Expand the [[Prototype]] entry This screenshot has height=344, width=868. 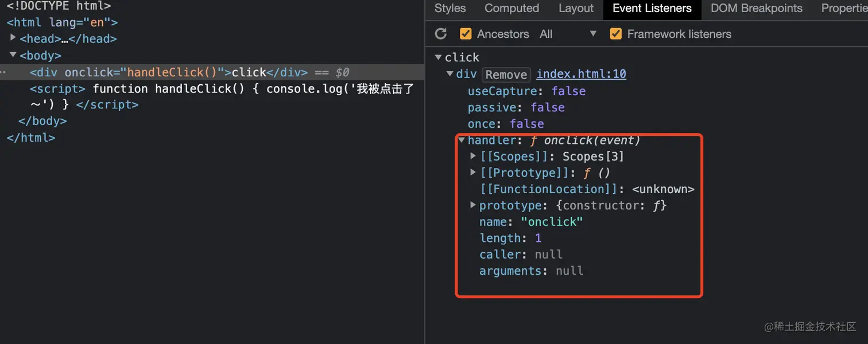click(x=473, y=173)
